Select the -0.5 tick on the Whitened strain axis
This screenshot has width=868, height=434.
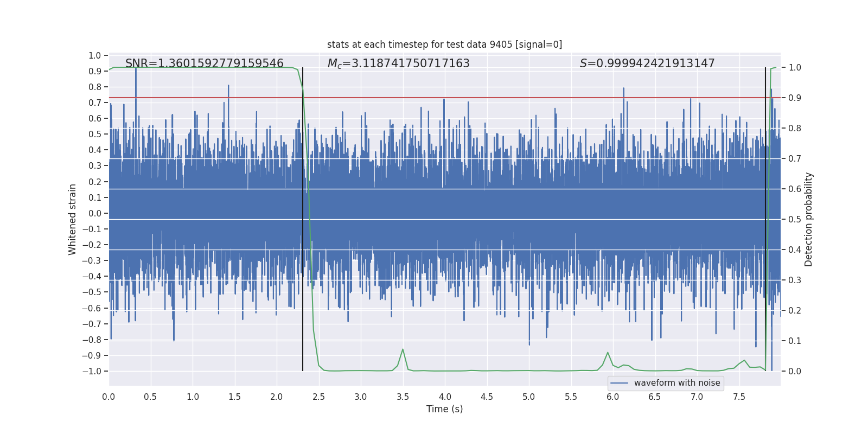pos(92,292)
